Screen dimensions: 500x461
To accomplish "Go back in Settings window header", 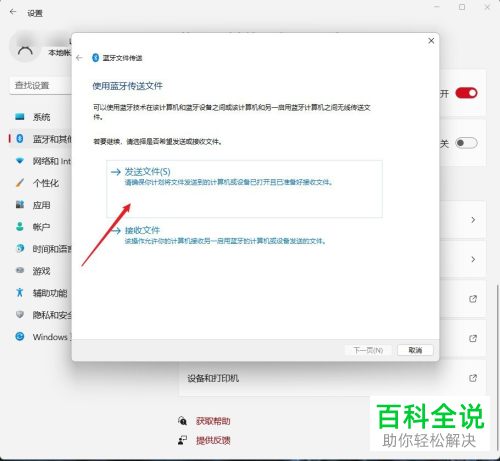I will (x=13, y=12).
